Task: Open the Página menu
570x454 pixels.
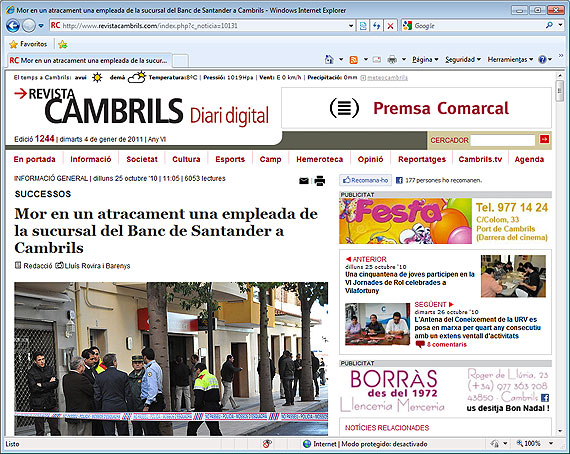Action: tap(425, 59)
